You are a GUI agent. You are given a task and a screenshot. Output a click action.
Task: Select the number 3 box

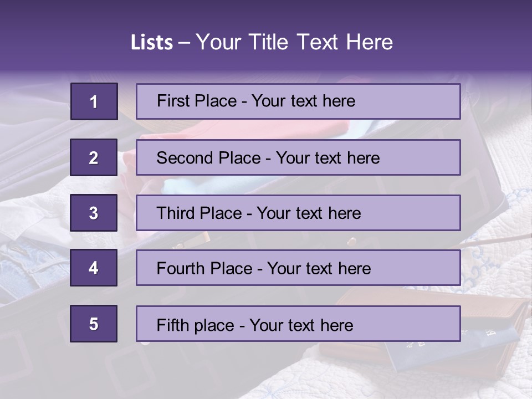[94, 213]
